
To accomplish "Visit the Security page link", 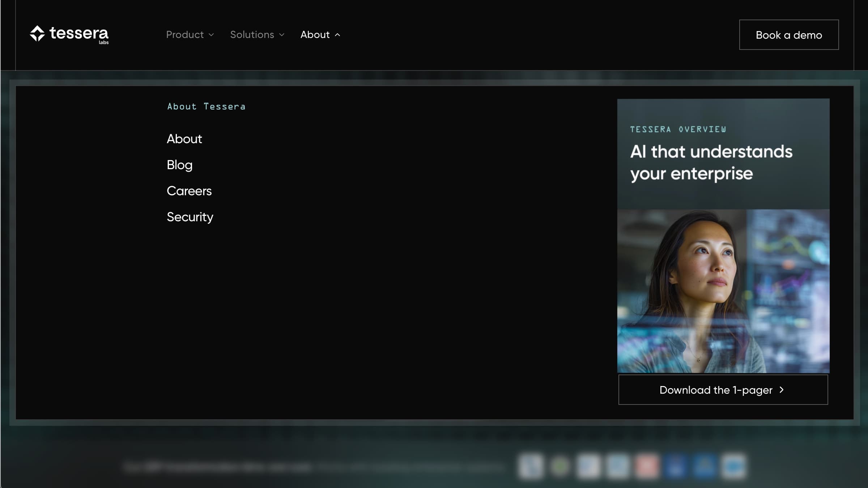I will 190,217.
